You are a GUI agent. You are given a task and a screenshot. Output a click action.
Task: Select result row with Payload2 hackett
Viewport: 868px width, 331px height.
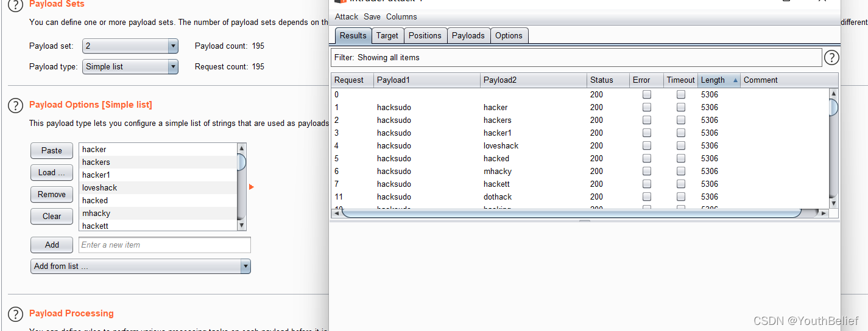tap(580, 184)
